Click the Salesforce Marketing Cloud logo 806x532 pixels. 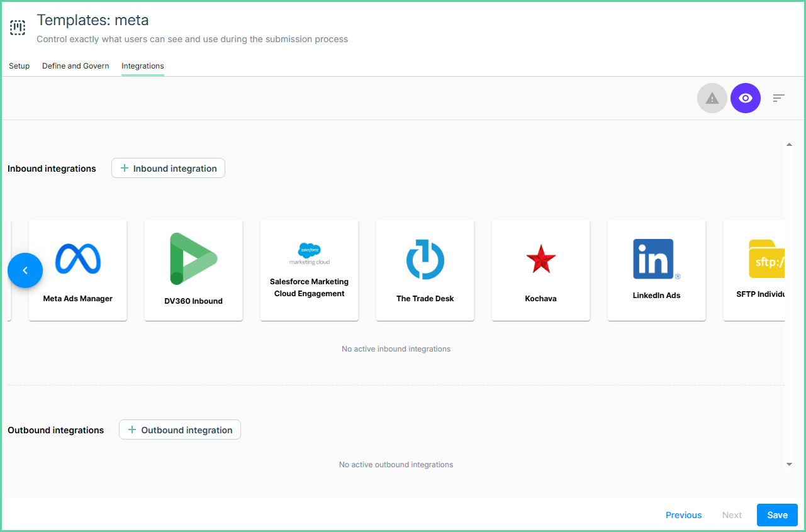tap(310, 254)
